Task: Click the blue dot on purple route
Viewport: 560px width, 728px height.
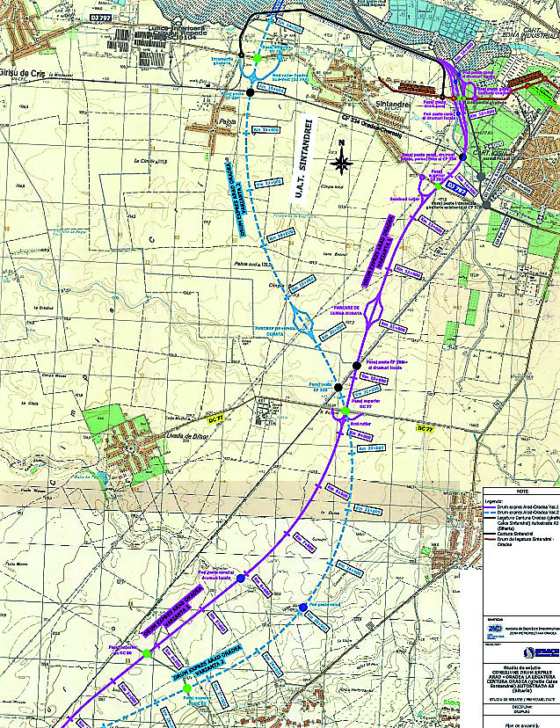Action: (x=241, y=579)
